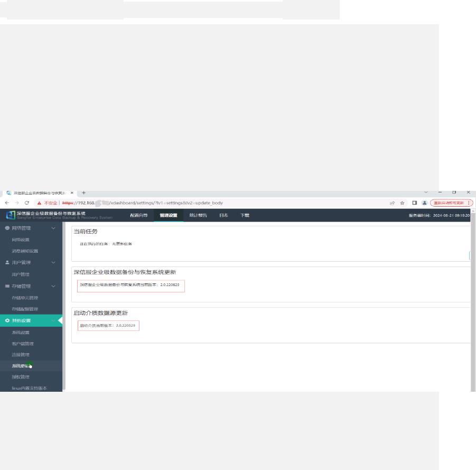Open the 配置向导 top navigation tab
476x470 pixels.
(x=139, y=215)
